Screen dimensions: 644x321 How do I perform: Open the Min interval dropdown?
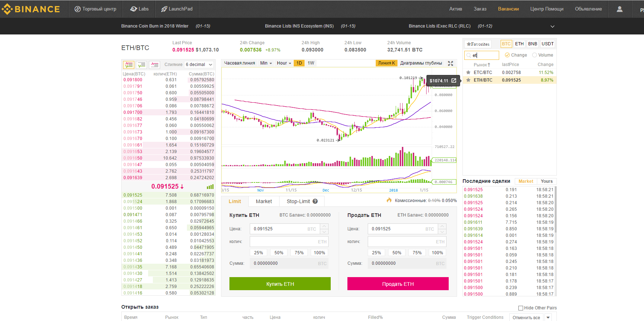point(266,63)
